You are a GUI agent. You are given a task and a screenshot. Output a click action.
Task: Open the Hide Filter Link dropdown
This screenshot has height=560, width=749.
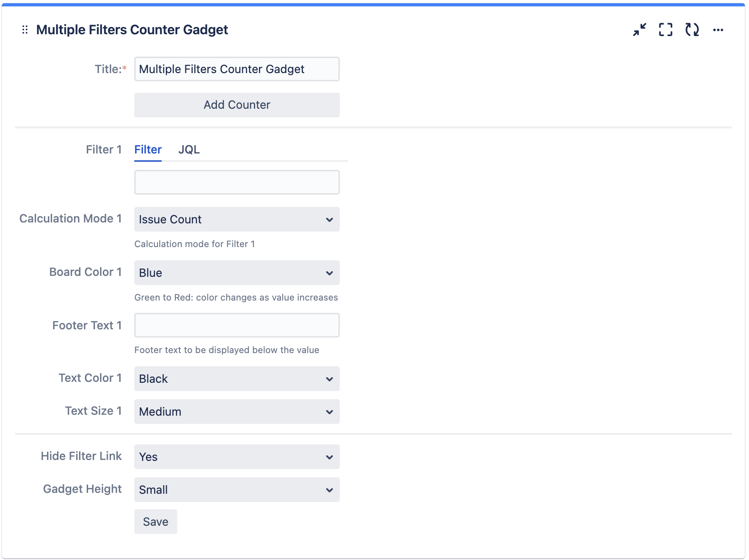click(237, 457)
